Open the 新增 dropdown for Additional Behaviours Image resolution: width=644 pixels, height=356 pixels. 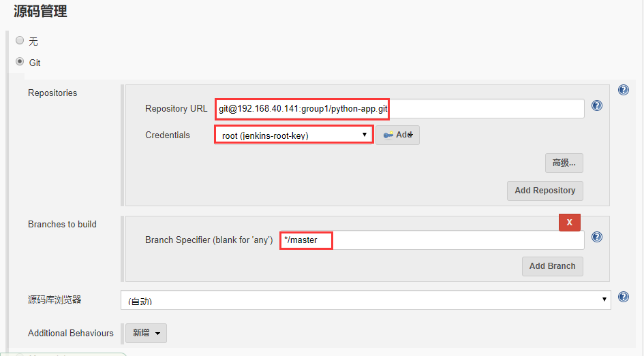click(146, 333)
